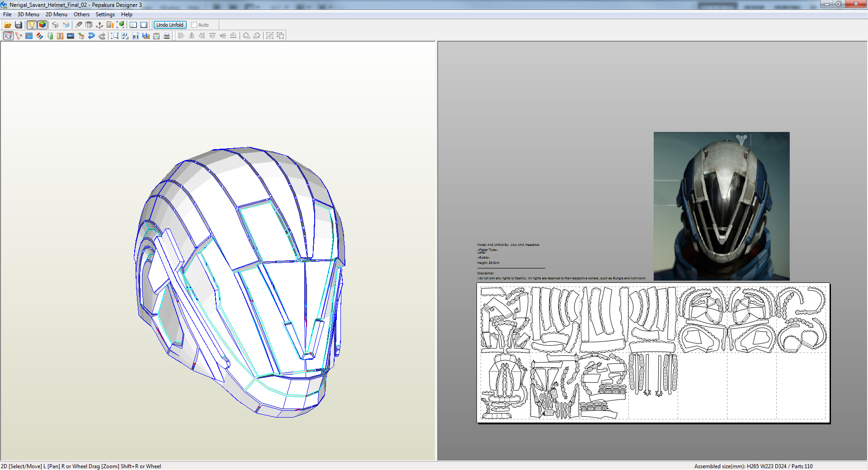Click the 'Height: 26.5cm' text
The height and width of the screenshot is (470, 868).
click(488, 263)
